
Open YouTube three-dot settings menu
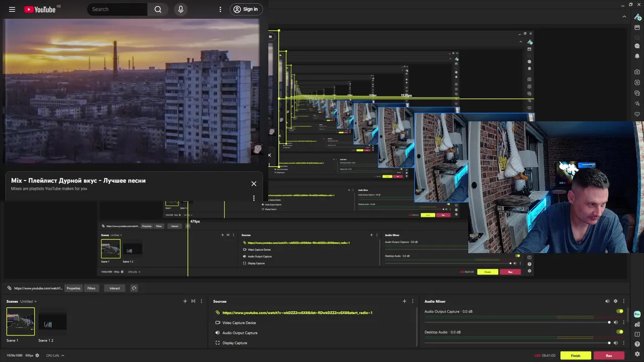click(220, 9)
